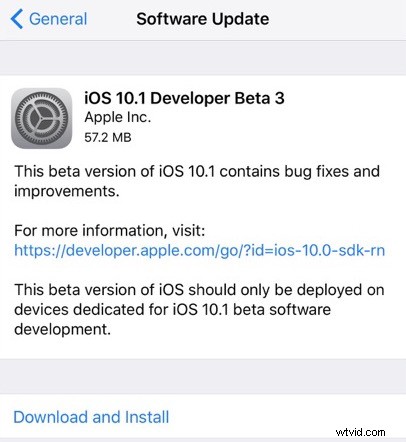Viewport: 406px width, 442px height.
Task: Tap gray spacer above Download and Install
Action: click(x=203, y=377)
